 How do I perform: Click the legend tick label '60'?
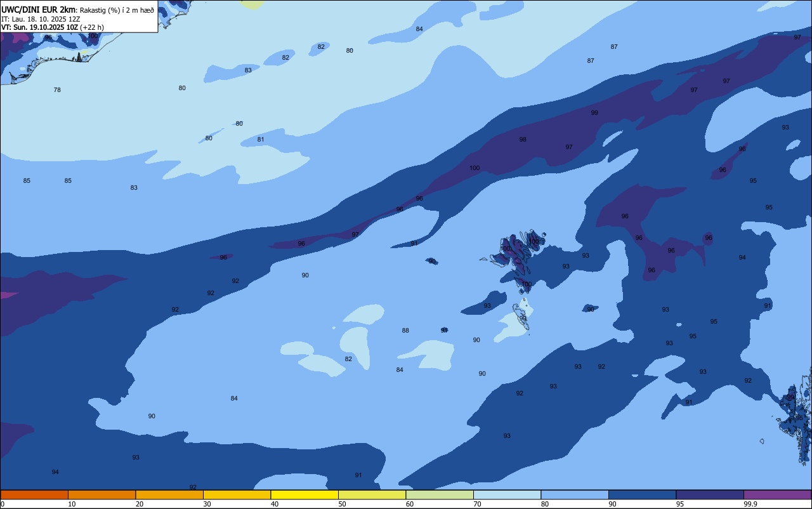point(410,504)
